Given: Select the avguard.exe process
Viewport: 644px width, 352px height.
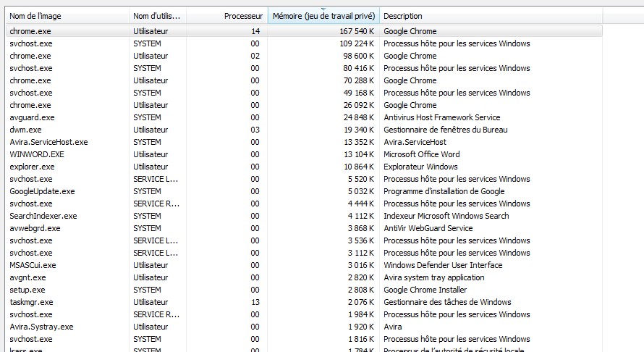Looking at the screenshot, I should [x=304, y=117].
